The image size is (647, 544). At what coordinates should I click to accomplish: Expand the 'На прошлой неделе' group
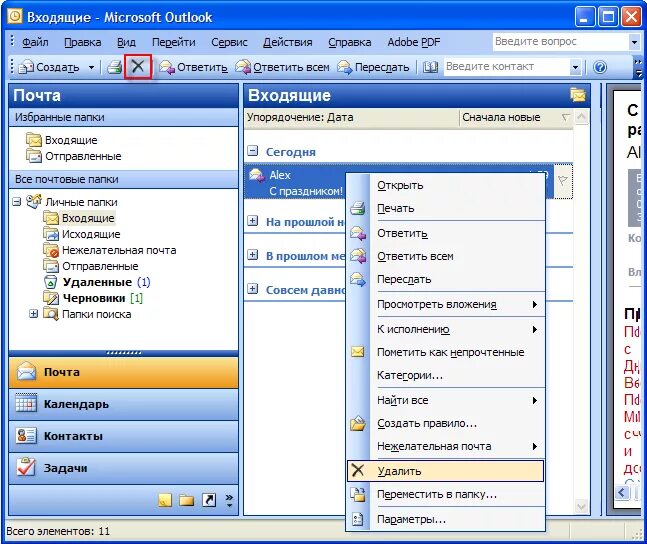[253, 221]
